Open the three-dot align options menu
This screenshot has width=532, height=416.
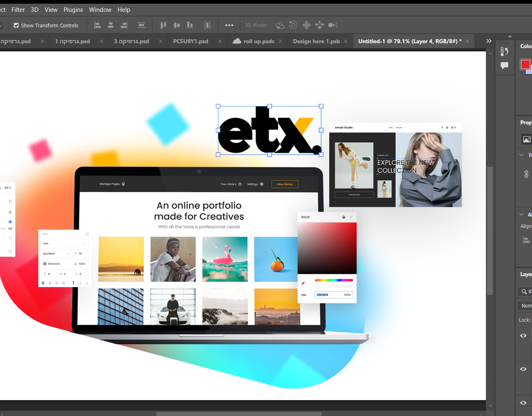tap(229, 25)
